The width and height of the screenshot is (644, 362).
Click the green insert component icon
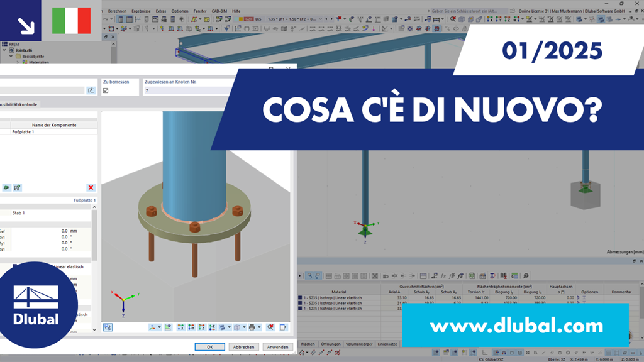click(6, 187)
